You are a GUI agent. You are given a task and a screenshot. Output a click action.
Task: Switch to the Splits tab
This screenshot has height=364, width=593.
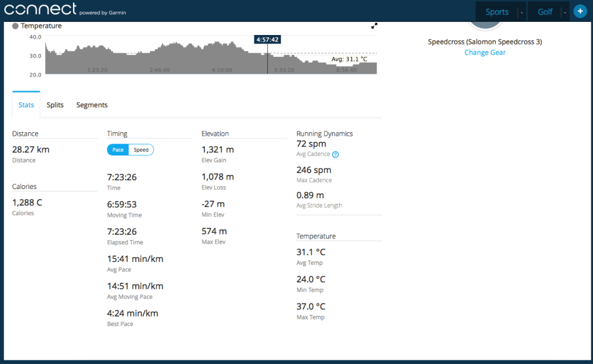55,104
